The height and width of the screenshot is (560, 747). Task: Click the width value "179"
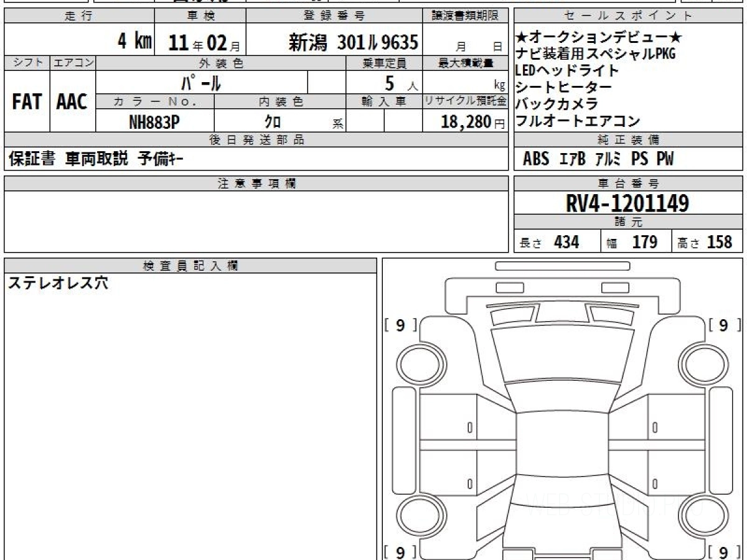644,243
